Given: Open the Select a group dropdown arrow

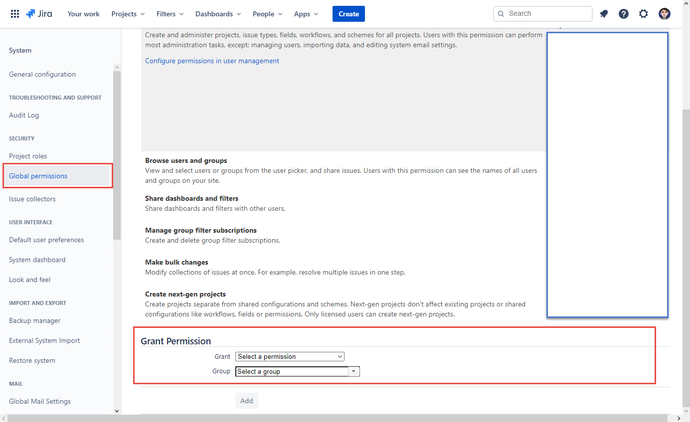Looking at the screenshot, I should click(353, 371).
